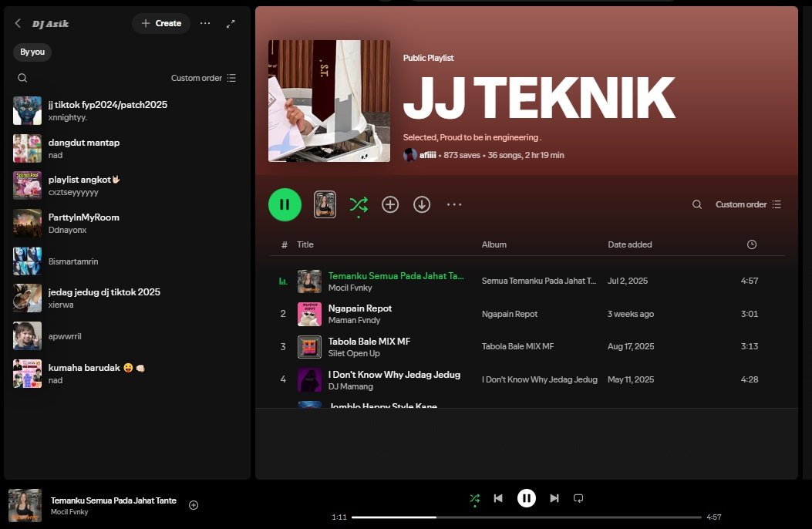Open Mocil Fvnky artist link in player bar
This screenshot has height=529, width=812.
click(69, 512)
